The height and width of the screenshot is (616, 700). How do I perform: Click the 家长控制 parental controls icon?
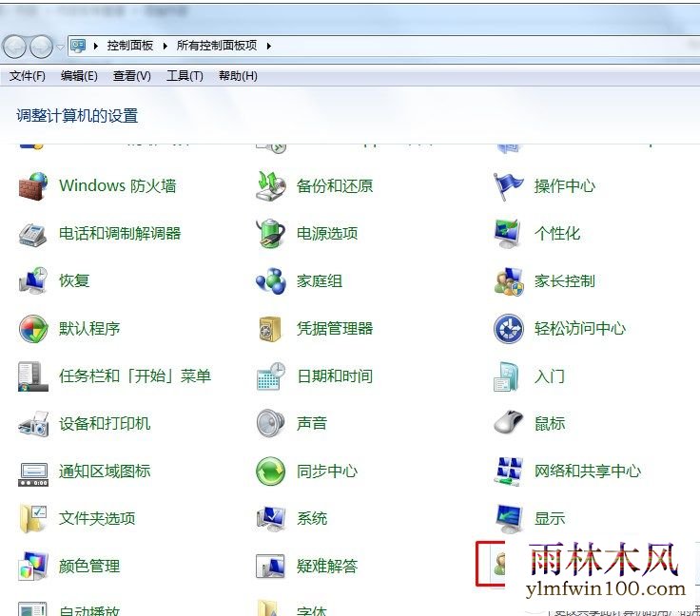pos(509,281)
